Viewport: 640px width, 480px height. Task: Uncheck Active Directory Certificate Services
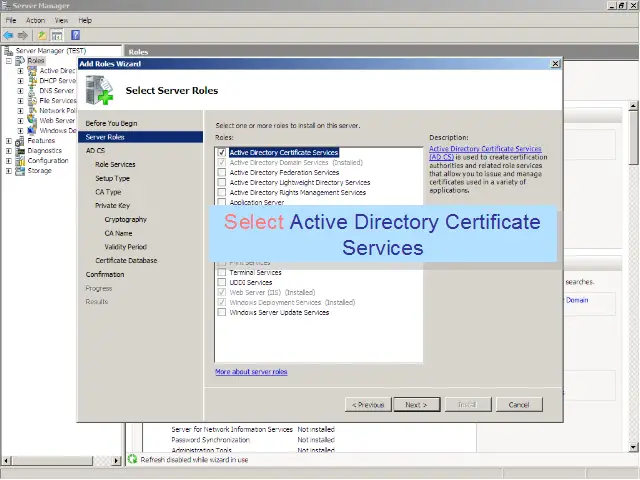pos(222,153)
